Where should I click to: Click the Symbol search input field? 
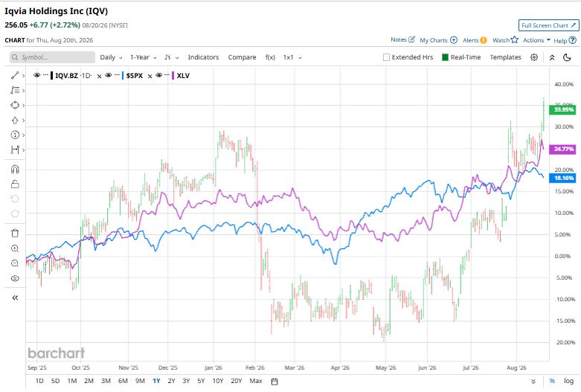tap(52, 57)
